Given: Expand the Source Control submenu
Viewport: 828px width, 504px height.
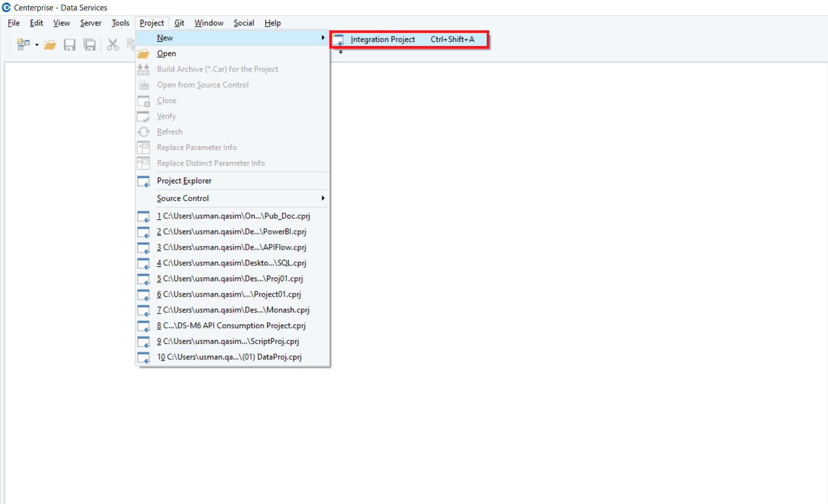Looking at the screenshot, I should point(233,198).
